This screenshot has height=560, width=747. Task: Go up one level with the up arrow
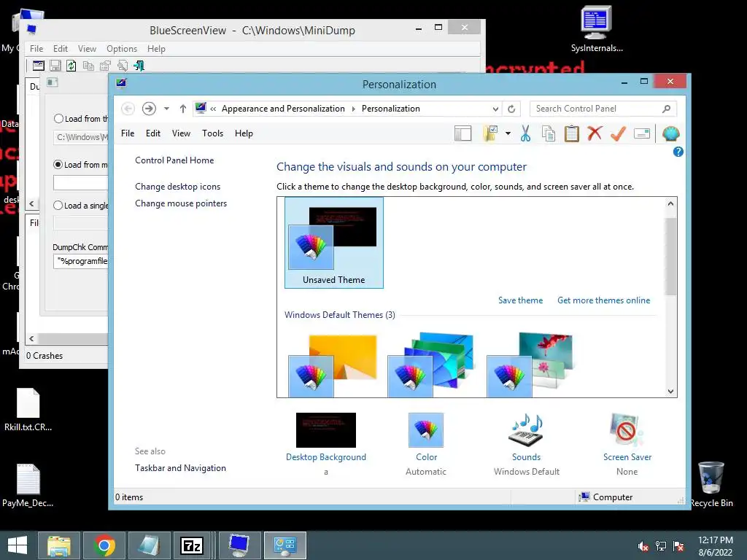pyautogui.click(x=182, y=109)
